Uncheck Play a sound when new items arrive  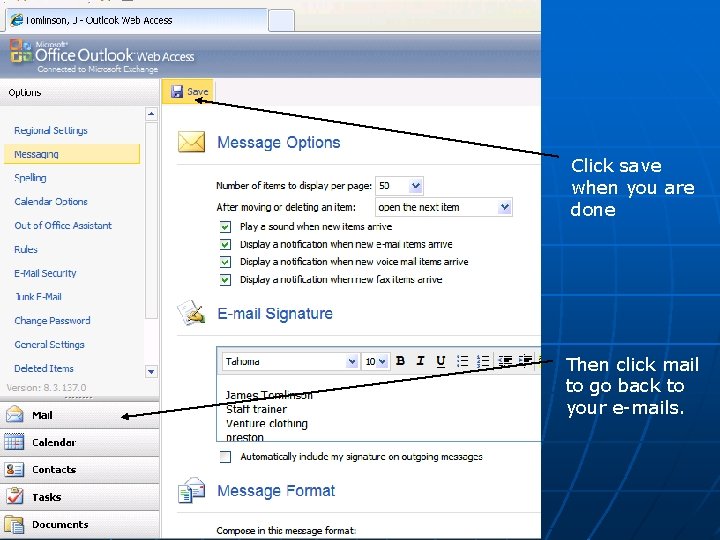pos(225,227)
